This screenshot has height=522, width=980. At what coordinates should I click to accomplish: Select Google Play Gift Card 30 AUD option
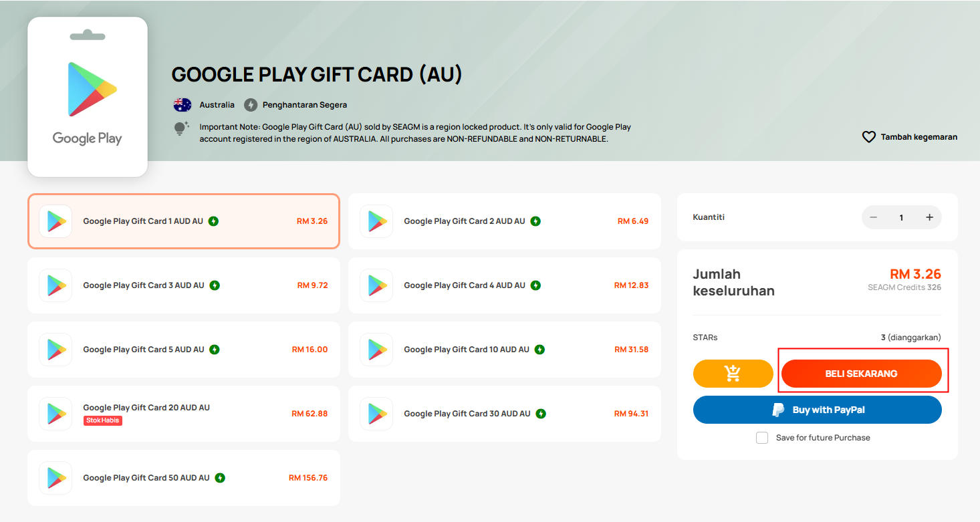coord(505,414)
